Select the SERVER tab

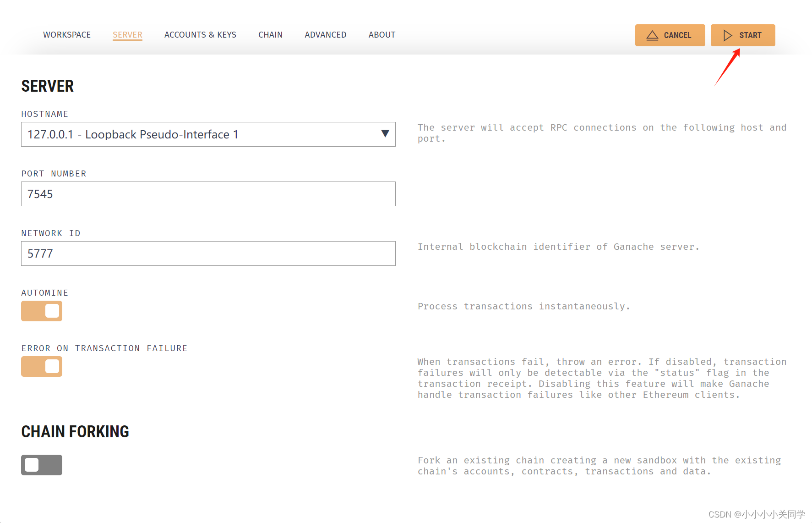(x=127, y=35)
